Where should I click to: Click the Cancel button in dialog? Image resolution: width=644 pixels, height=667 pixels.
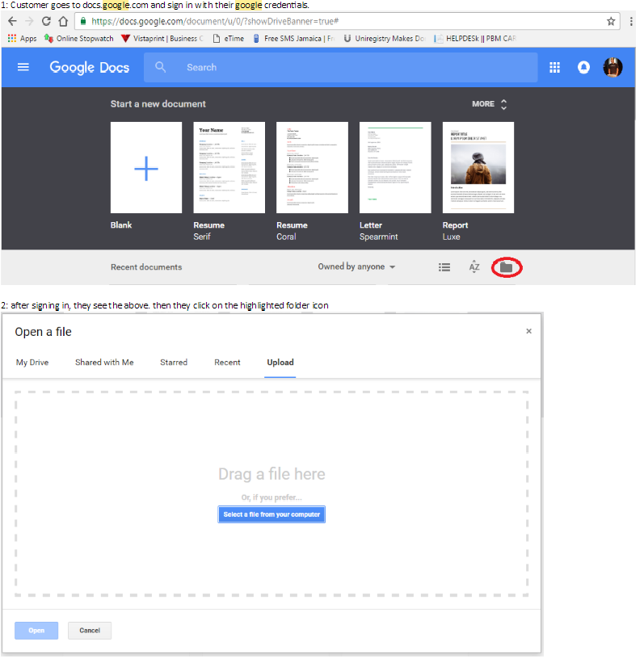(x=90, y=631)
